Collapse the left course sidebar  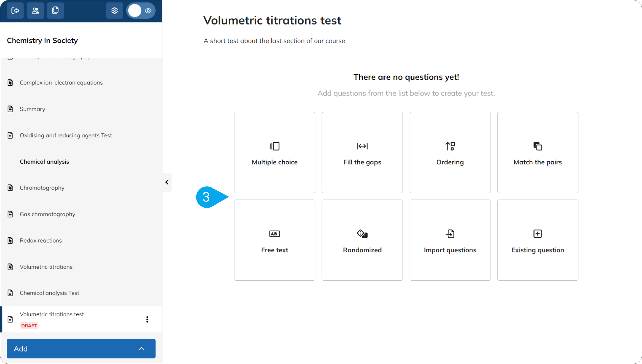pyautogui.click(x=167, y=182)
